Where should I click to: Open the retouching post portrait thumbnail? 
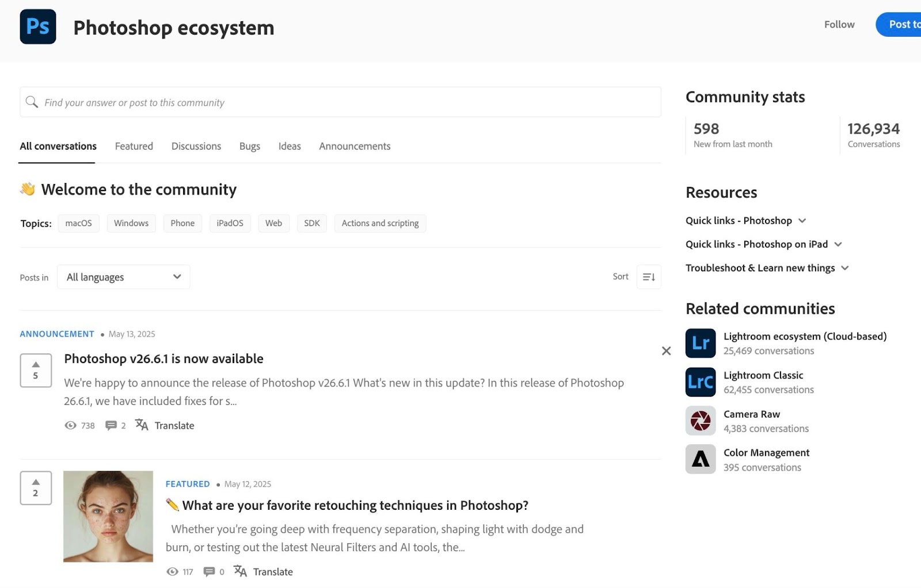click(108, 516)
